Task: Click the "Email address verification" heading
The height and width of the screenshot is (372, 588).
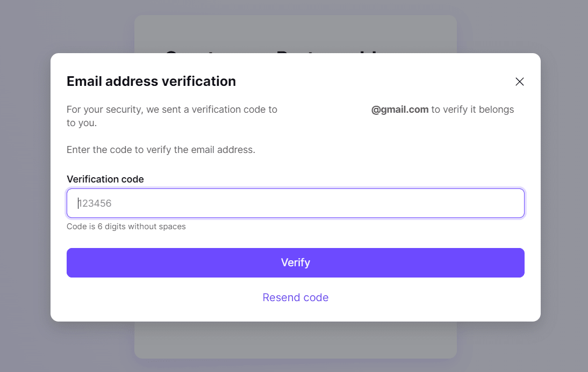Action: tap(151, 82)
